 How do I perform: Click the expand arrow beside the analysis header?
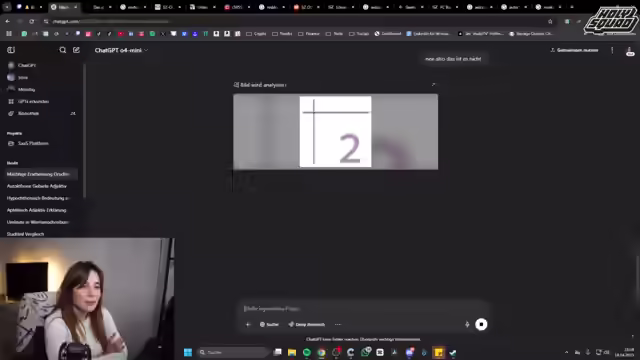click(433, 84)
